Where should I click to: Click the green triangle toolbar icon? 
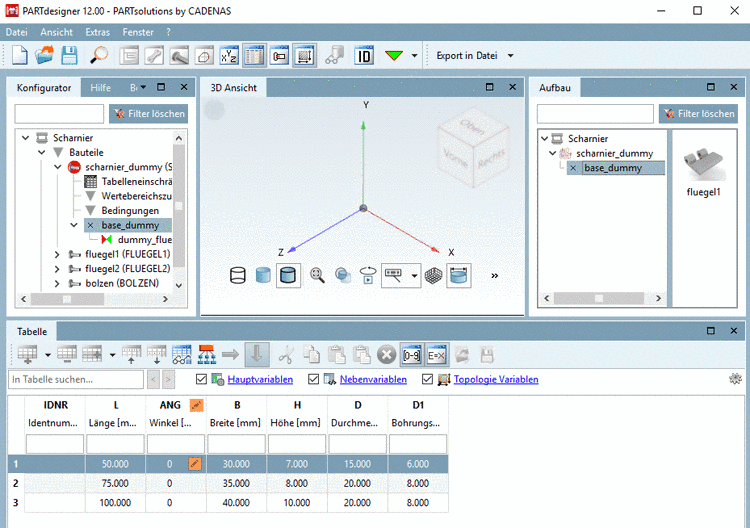pyautogui.click(x=394, y=56)
